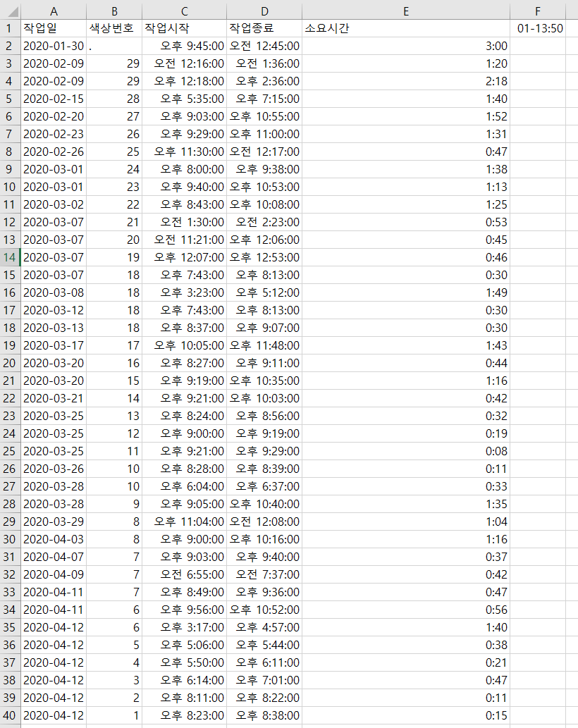The width and height of the screenshot is (578, 728).
Task: Select column D header
Action: click(x=264, y=11)
